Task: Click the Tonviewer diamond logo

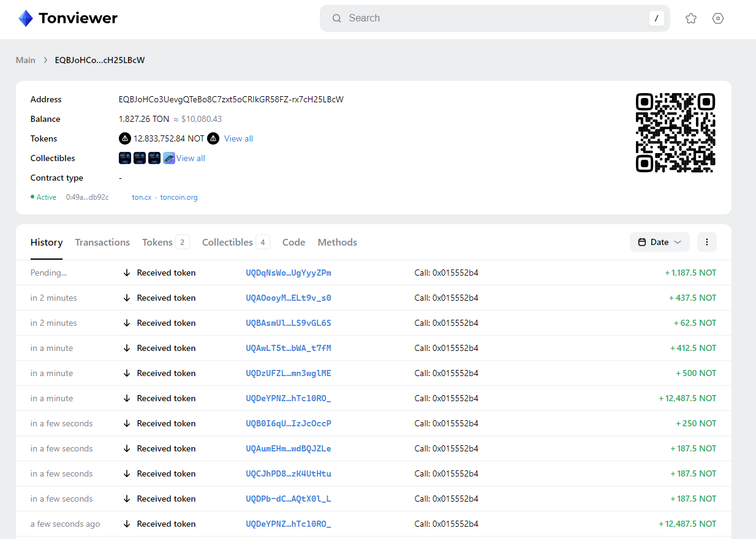Action: [x=26, y=18]
